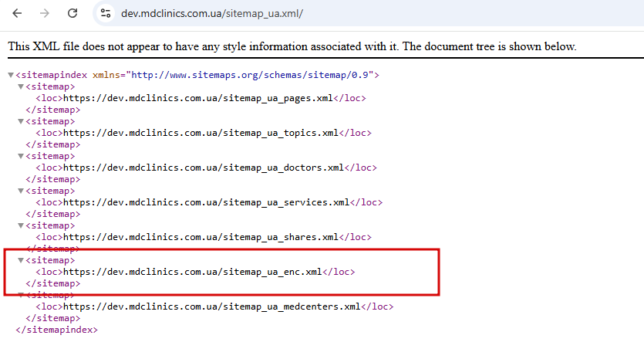Go back using the browser back arrow

pyautogui.click(x=17, y=14)
